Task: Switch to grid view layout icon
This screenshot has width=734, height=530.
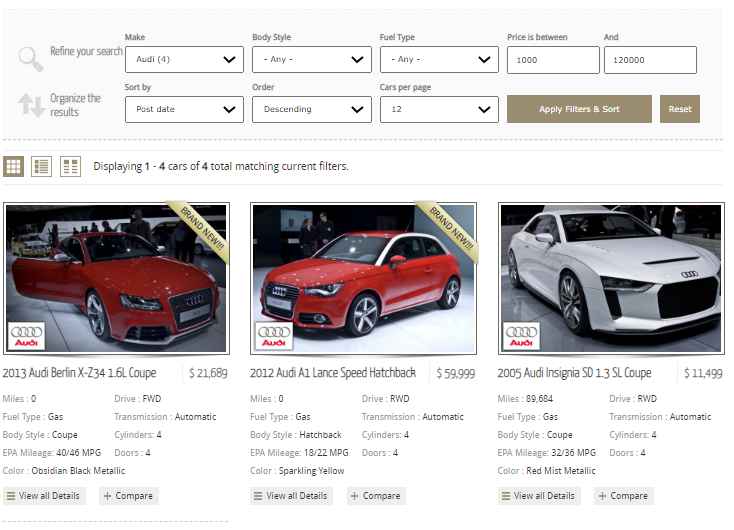Action: [13, 166]
